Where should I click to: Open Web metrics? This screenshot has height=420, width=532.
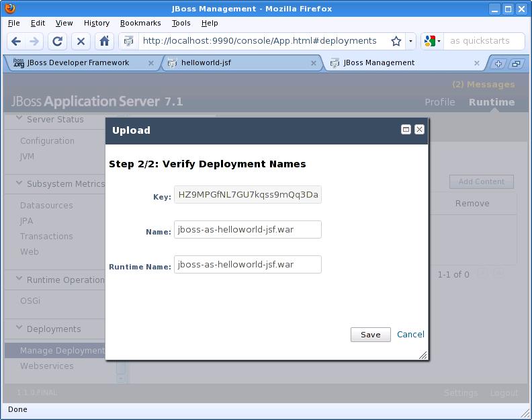coord(29,252)
